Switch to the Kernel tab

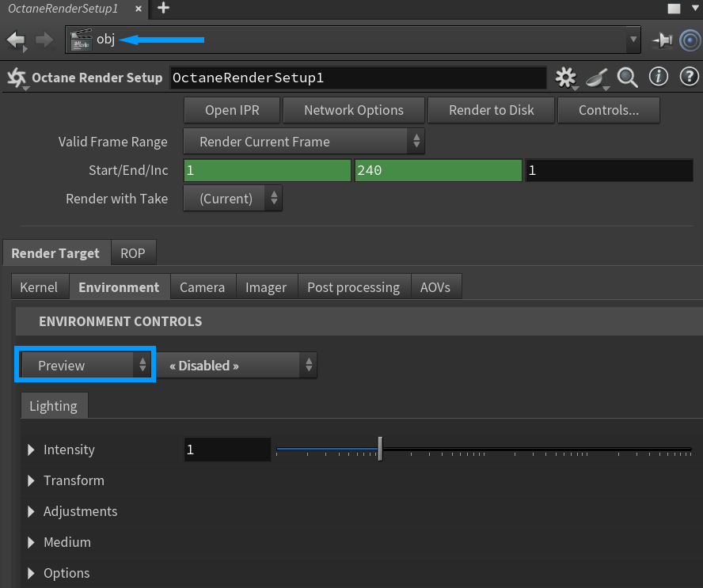click(39, 287)
